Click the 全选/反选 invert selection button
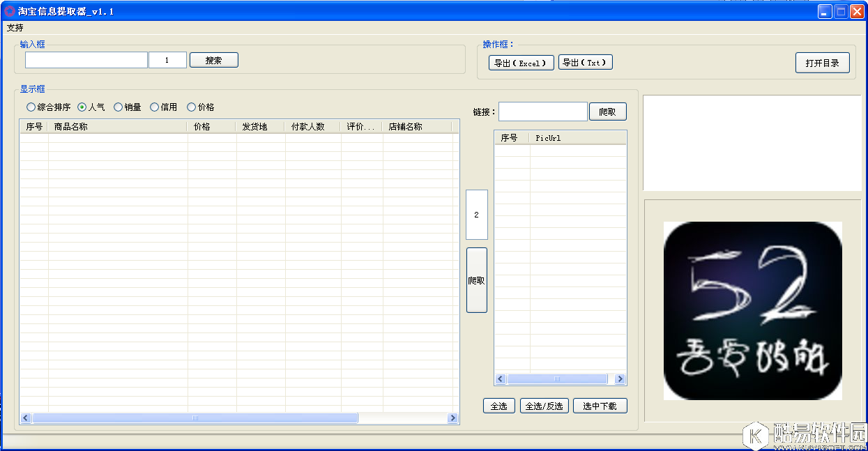Viewport: 868px width, 451px height. pyautogui.click(x=544, y=405)
